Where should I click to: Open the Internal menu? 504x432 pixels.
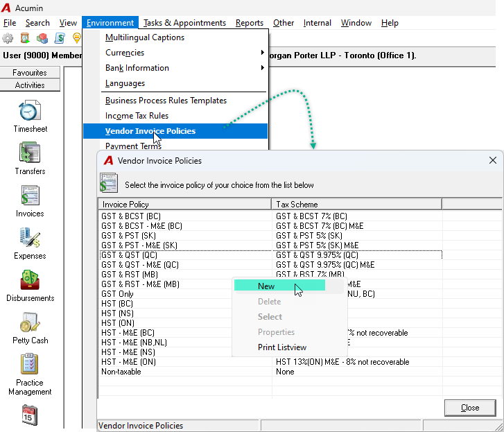click(x=318, y=23)
